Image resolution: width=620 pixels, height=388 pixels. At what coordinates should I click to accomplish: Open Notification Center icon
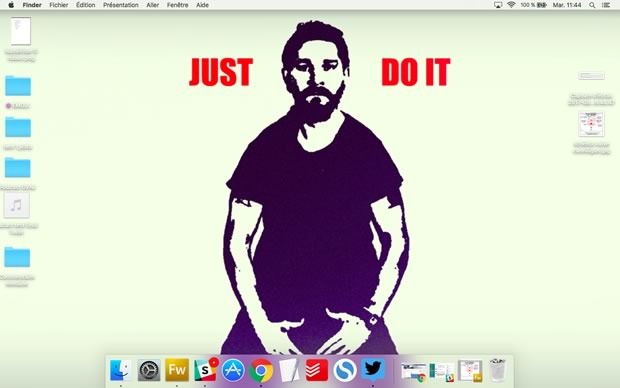(606, 5)
